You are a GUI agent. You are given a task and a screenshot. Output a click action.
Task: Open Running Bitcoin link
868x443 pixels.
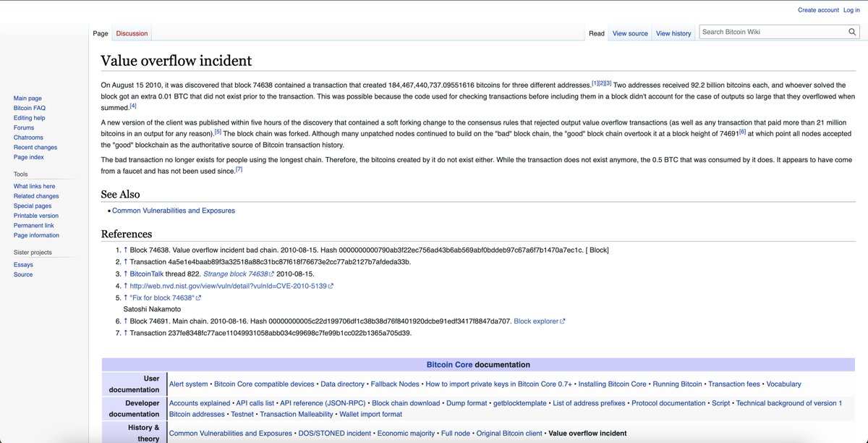678,384
